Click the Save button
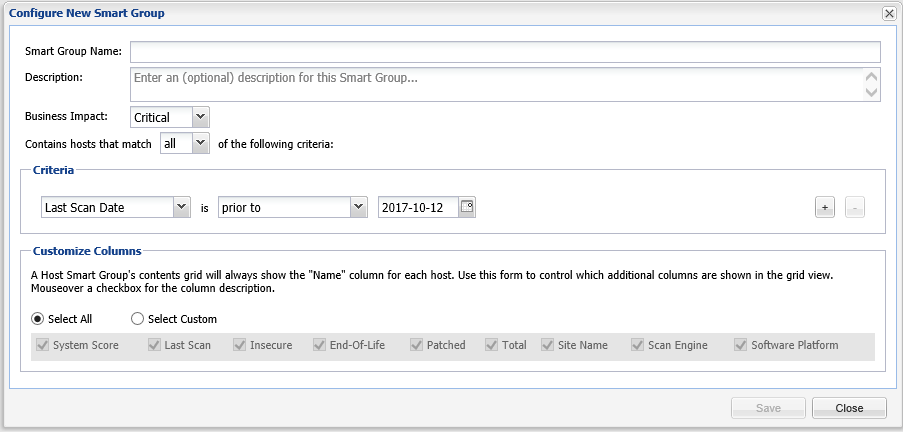Image resolution: width=903 pixels, height=432 pixels. 768,408
